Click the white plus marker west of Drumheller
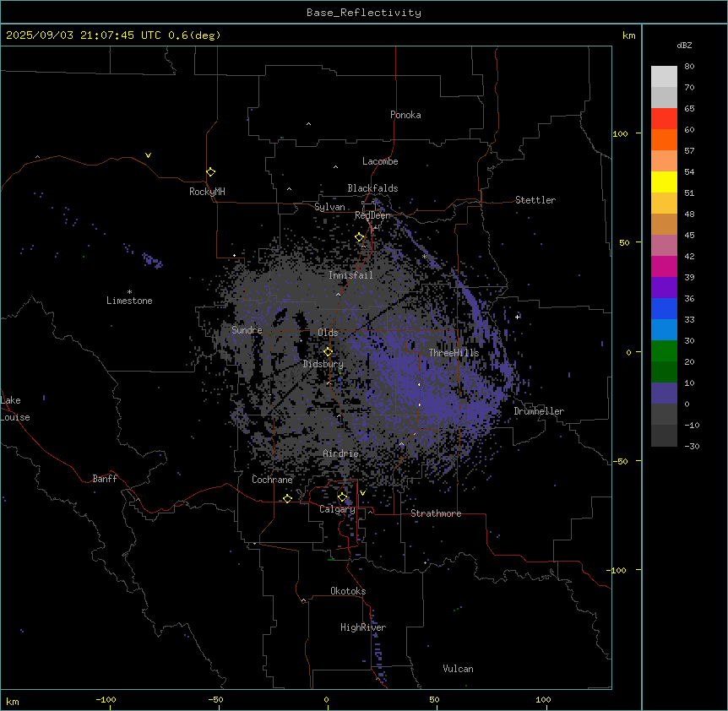This screenshot has height=711, width=728. [518, 317]
